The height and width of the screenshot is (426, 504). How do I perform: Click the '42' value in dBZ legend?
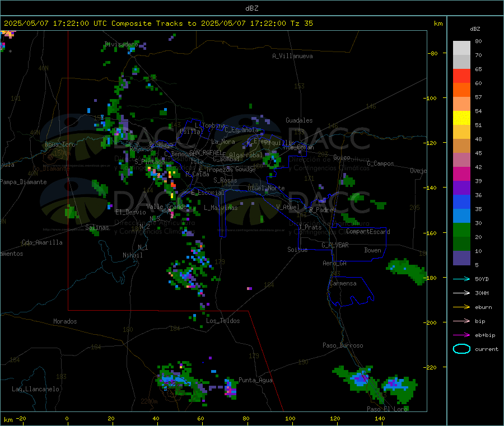pyautogui.click(x=478, y=167)
